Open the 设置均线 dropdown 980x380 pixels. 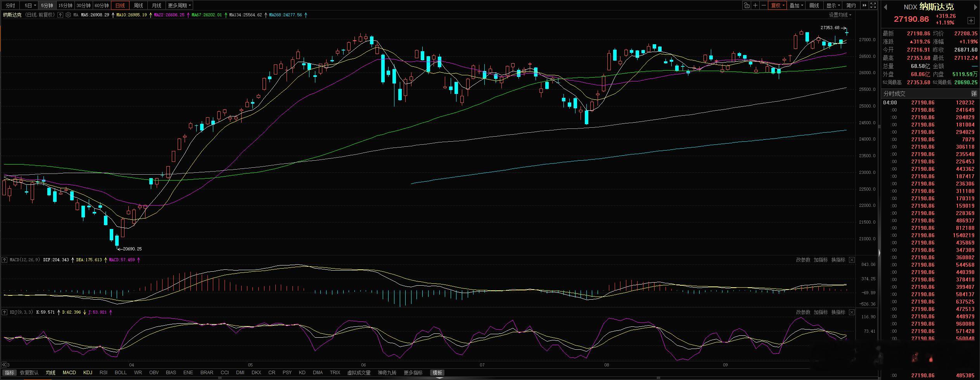coord(840,15)
